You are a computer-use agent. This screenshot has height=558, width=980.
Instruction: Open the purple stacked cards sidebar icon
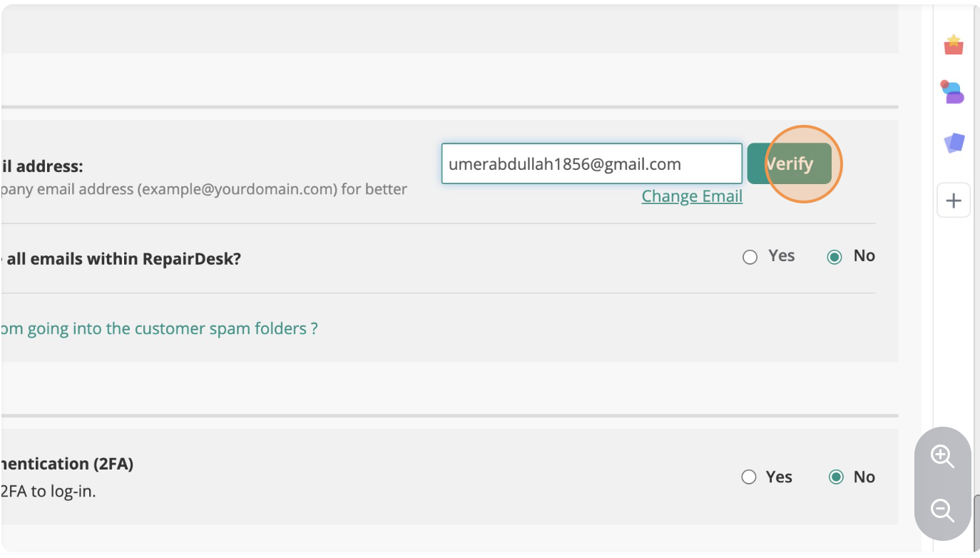pyautogui.click(x=954, y=143)
